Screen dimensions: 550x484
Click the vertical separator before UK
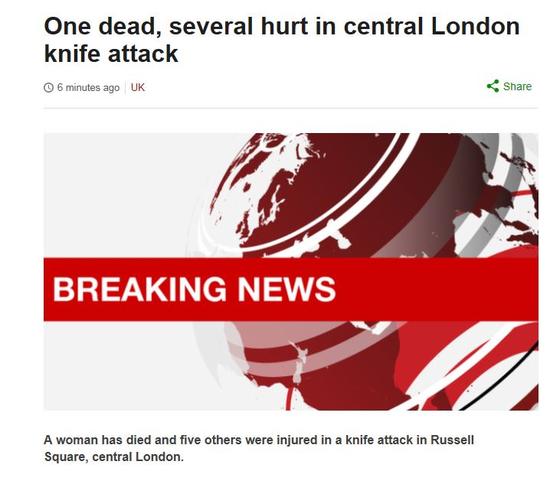click(x=125, y=87)
